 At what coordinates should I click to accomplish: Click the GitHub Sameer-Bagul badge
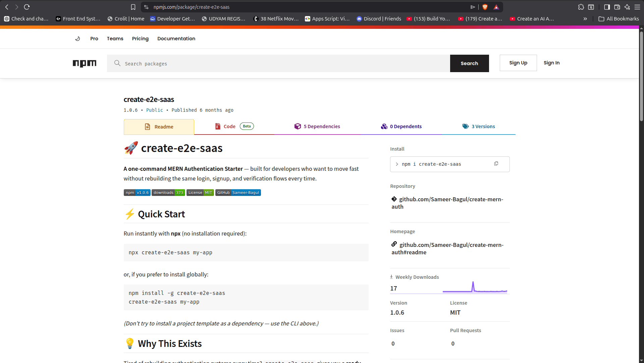(x=238, y=193)
